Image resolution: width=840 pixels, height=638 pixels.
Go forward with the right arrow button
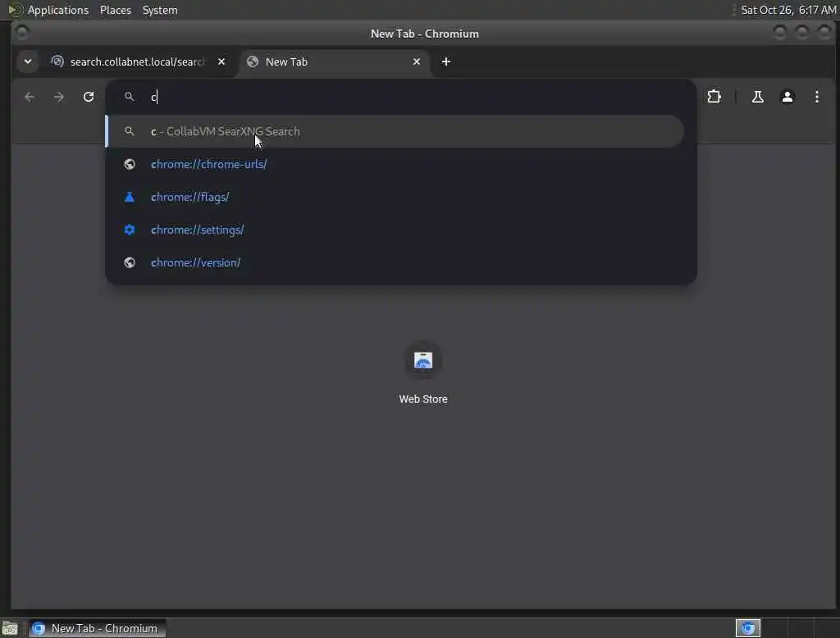[59, 97]
